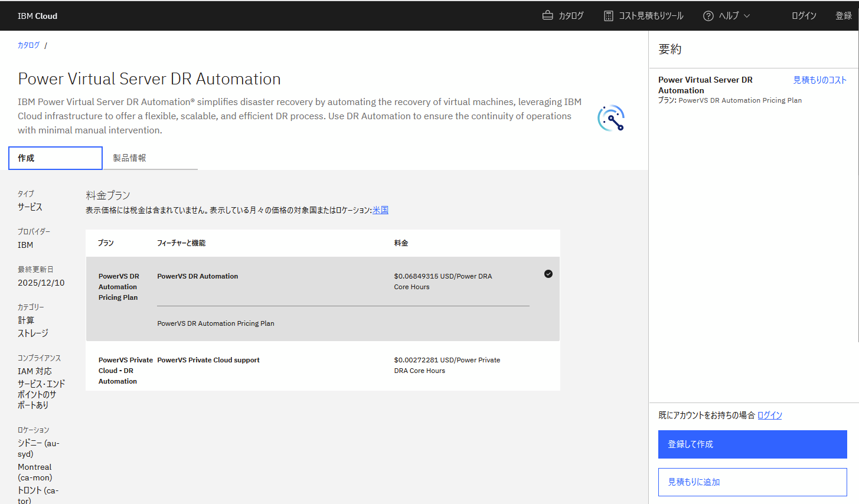The image size is (859, 504).
Task: Click the 見積もりに追加 button
Action: point(753,482)
